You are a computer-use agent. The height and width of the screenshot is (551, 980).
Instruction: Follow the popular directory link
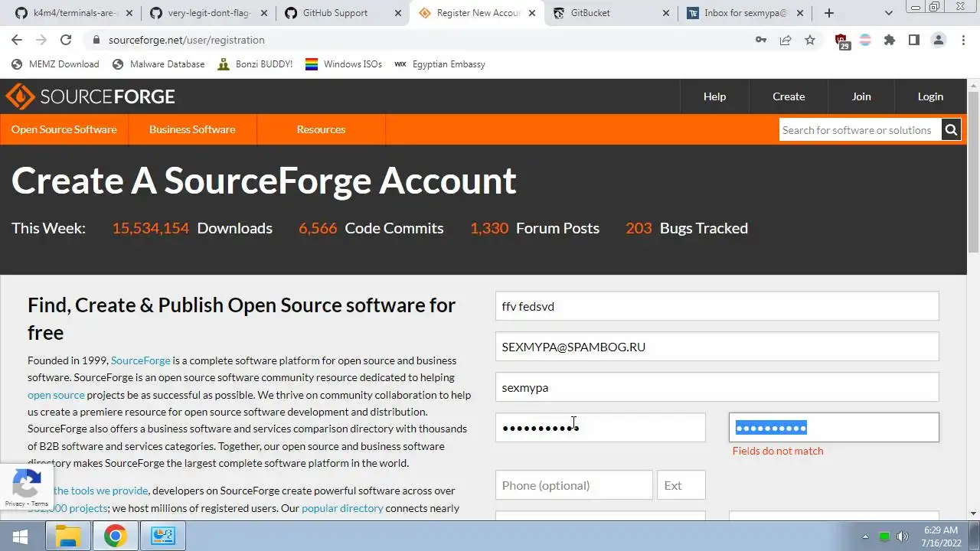(x=342, y=508)
